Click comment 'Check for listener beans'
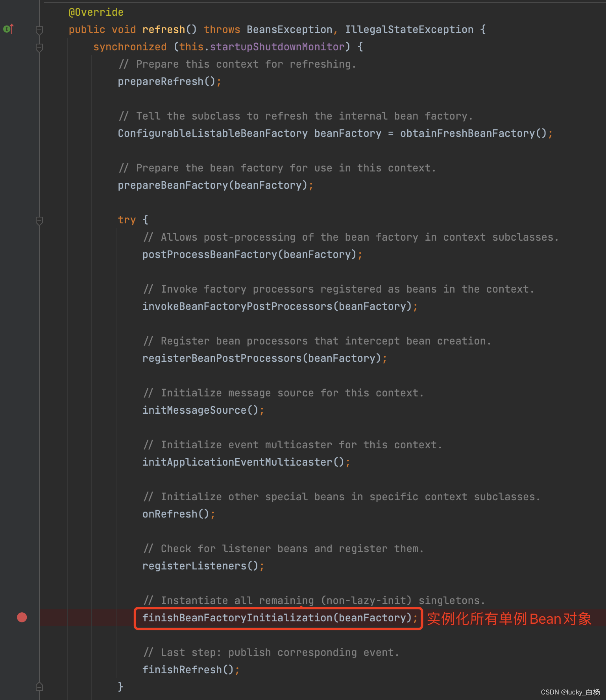This screenshot has height=700, width=606. (x=283, y=549)
